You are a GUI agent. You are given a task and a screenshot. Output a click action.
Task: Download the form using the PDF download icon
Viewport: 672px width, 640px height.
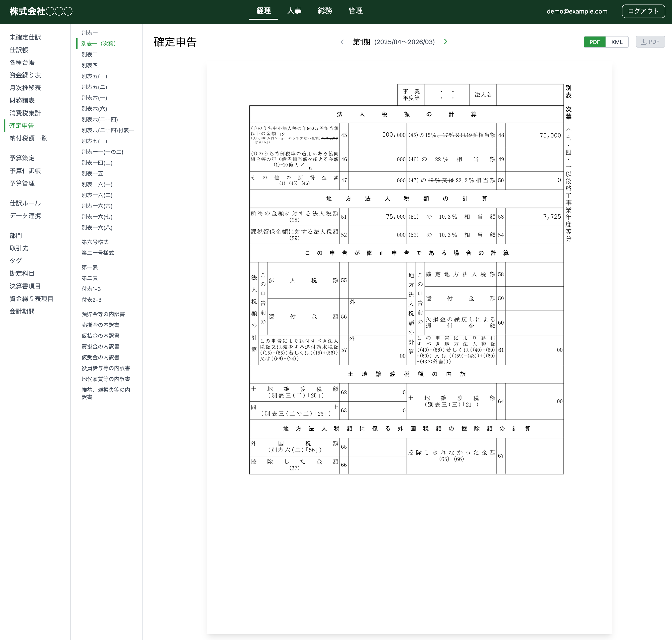[x=650, y=41]
